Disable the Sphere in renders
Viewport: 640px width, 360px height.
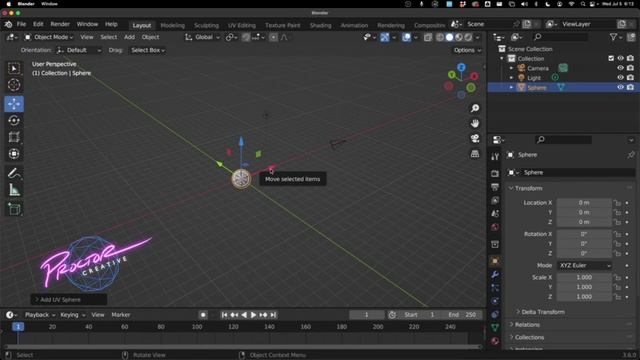point(630,87)
